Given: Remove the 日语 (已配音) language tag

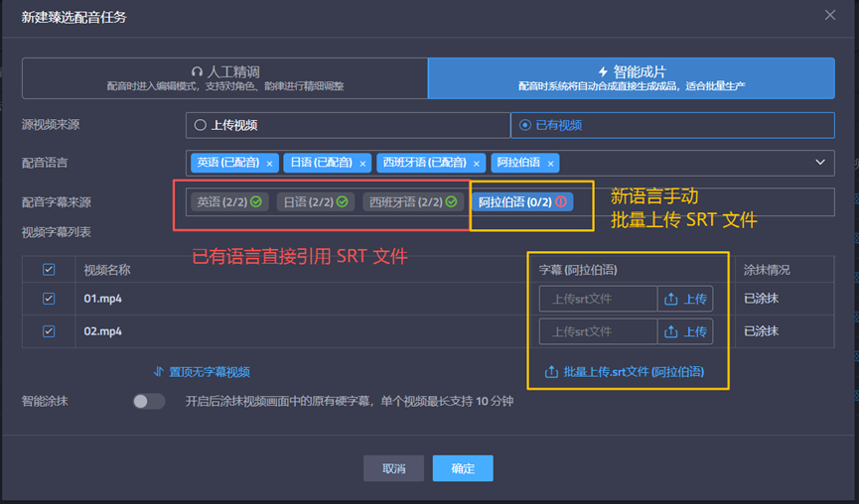Looking at the screenshot, I should (x=362, y=163).
